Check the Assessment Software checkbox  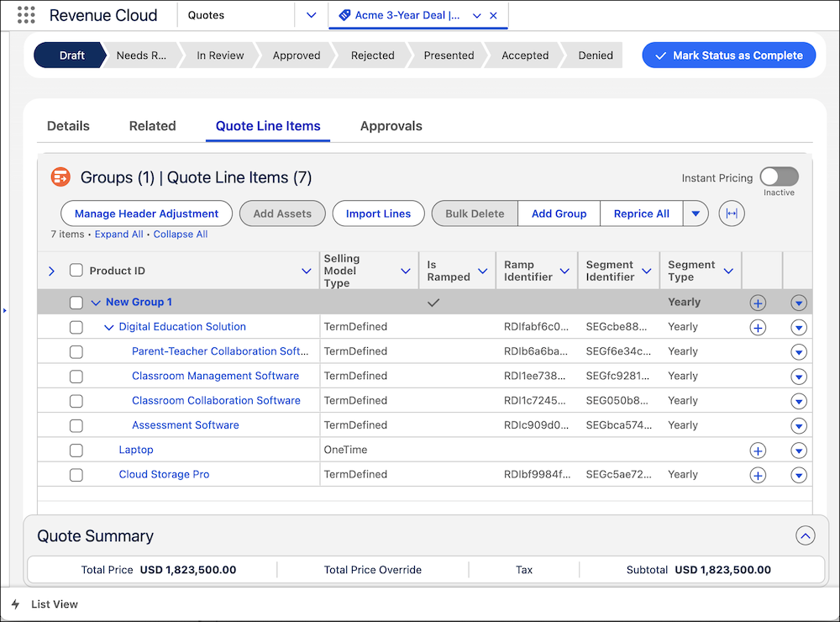pyautogui.click(x=76, y=426)
